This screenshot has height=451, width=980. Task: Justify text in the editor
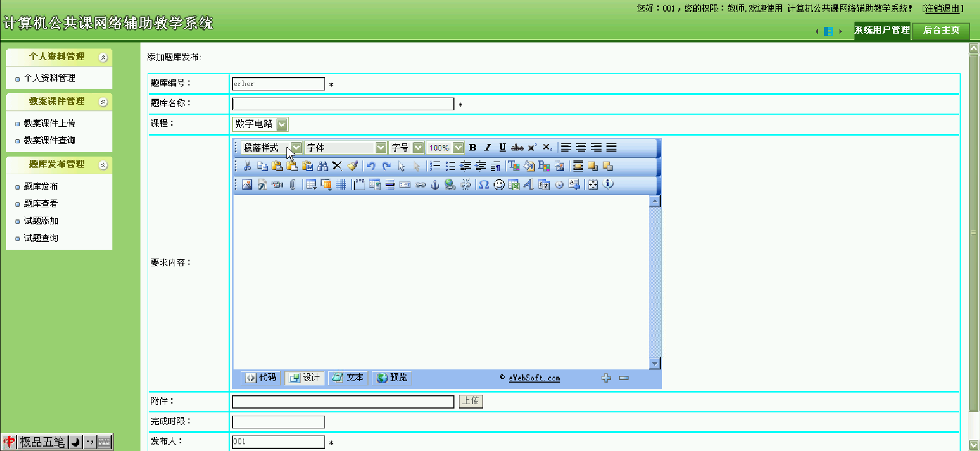point(611,148)
